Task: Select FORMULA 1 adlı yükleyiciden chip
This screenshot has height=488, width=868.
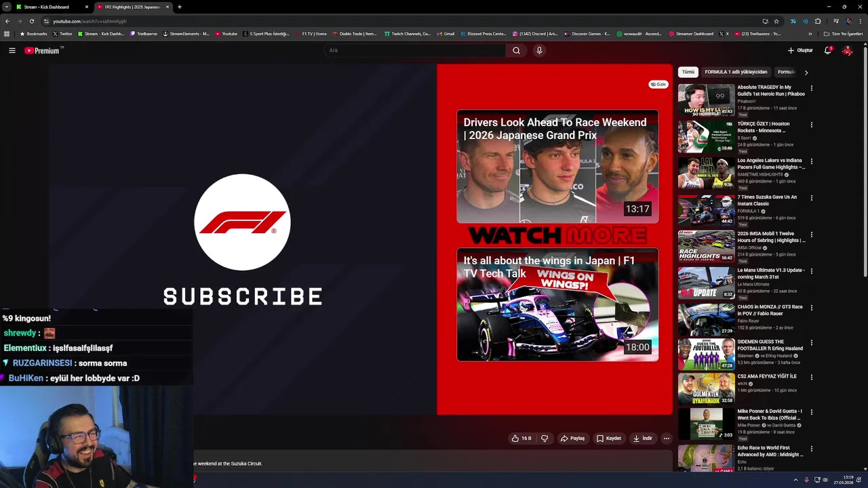Action: (x=736, y=72)
